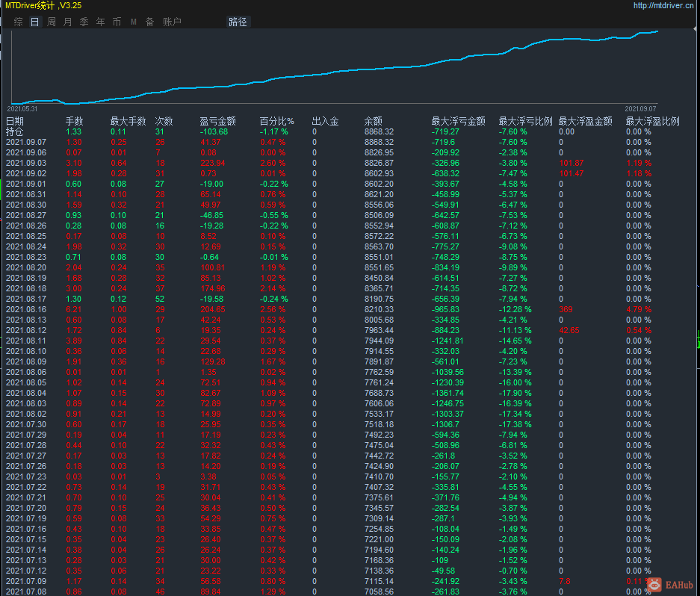700x596 pixels.
Task: Click lots value 6.21
Action: [x=74, y=309]
